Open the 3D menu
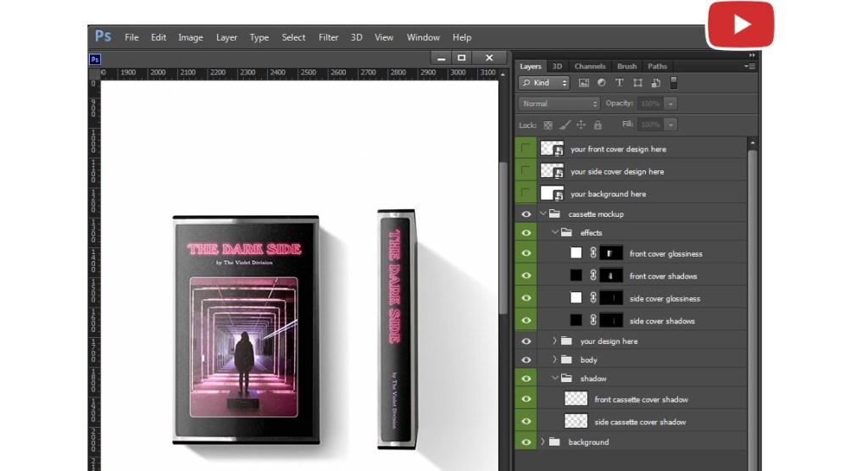Viewport: 868px width, 471px height. coord(357,37)
